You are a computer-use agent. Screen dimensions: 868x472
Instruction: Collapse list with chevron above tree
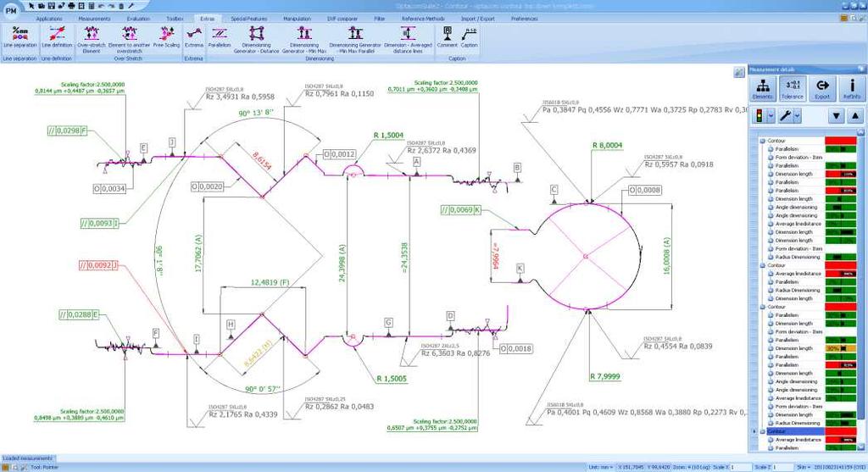point(860,132)
